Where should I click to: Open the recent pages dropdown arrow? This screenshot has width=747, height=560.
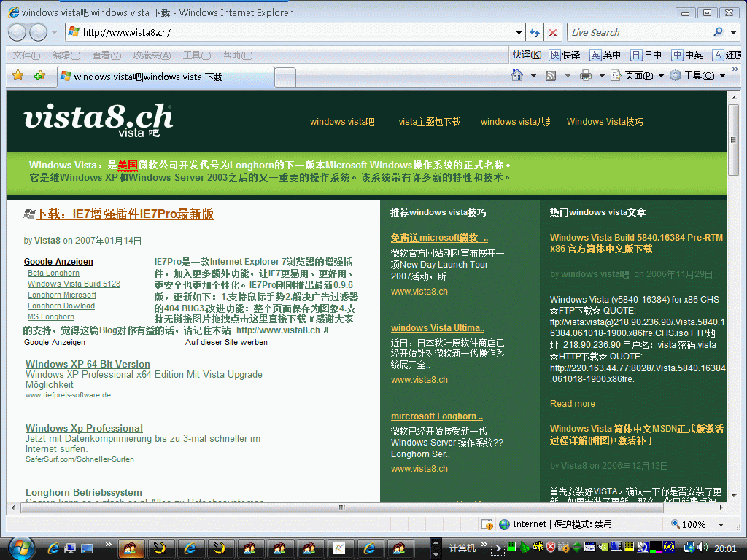[x=54, y=32]
